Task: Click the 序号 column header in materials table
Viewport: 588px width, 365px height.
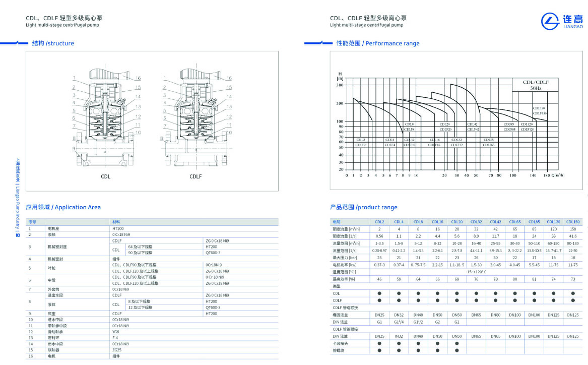Action: 32,222
